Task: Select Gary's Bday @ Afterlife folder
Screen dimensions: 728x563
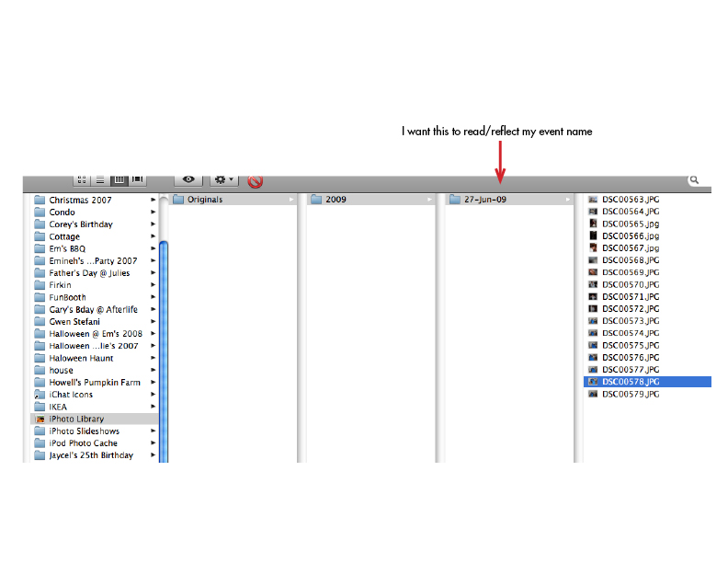Action: (95, 309)
